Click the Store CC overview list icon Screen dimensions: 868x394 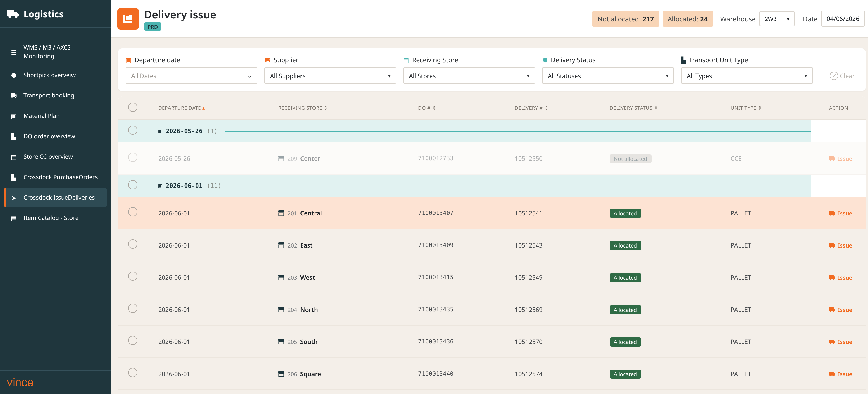click(14, 157)
